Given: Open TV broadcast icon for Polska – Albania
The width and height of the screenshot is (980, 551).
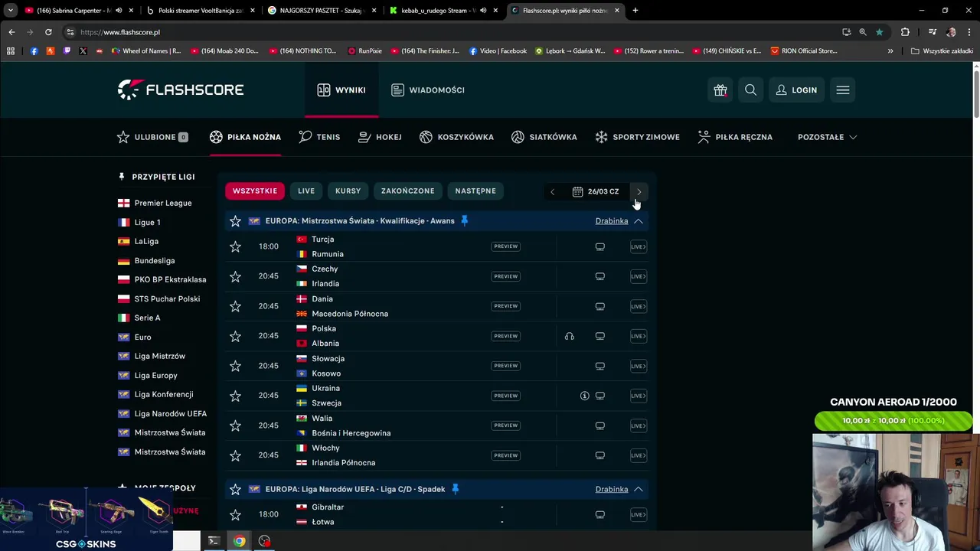Looking at the screenshot, I should [600, 336].
